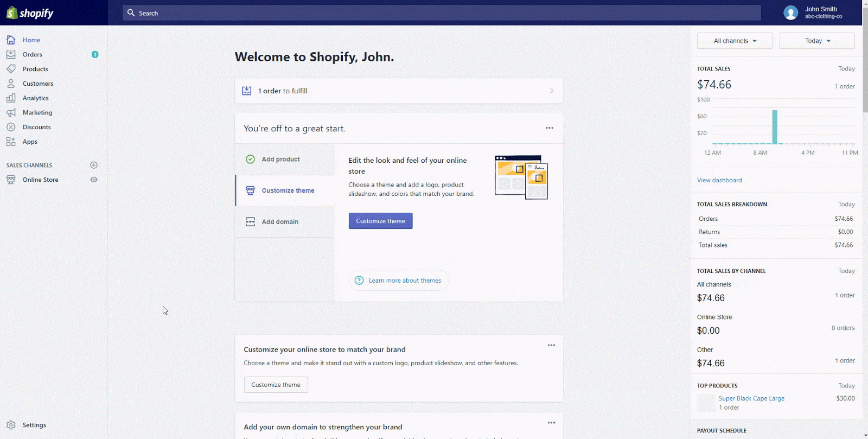Click the white Customize theme button
868x439 pixels.
coord(276,385)
